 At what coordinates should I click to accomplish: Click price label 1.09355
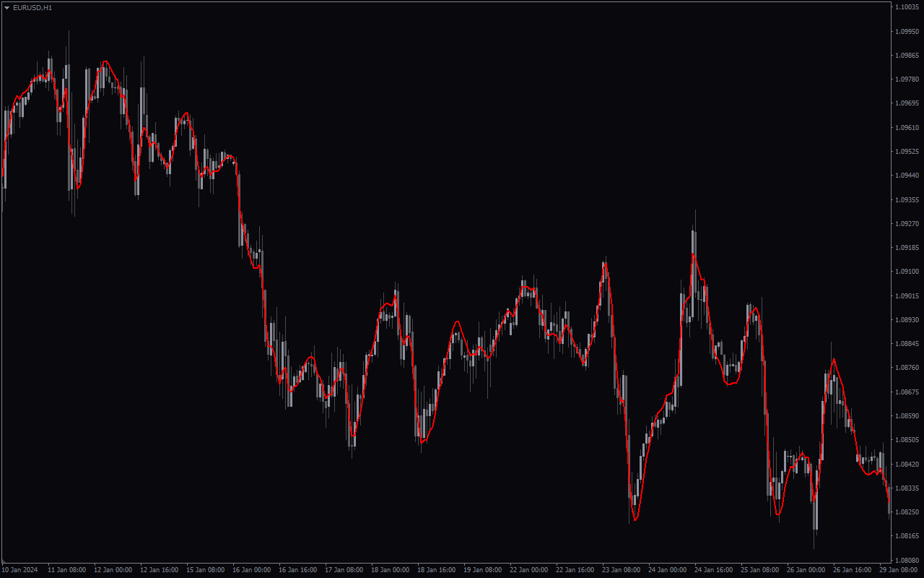pos(907,199)
